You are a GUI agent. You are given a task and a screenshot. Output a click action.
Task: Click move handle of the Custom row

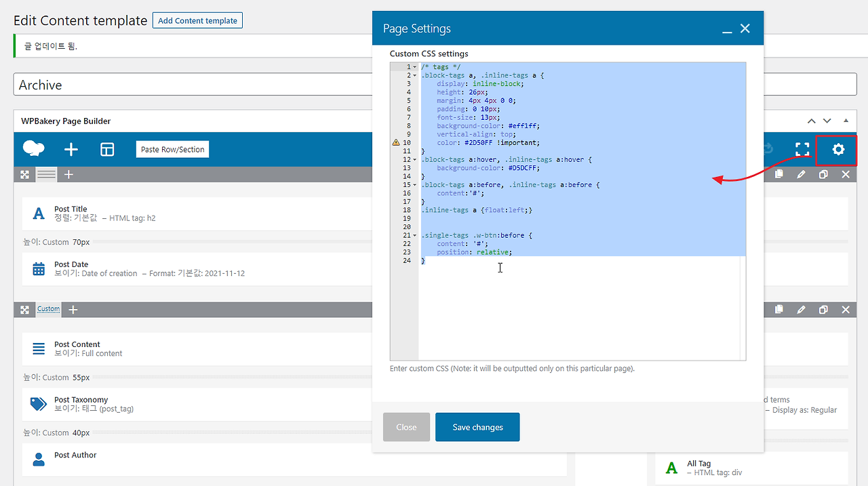(25, 310)
